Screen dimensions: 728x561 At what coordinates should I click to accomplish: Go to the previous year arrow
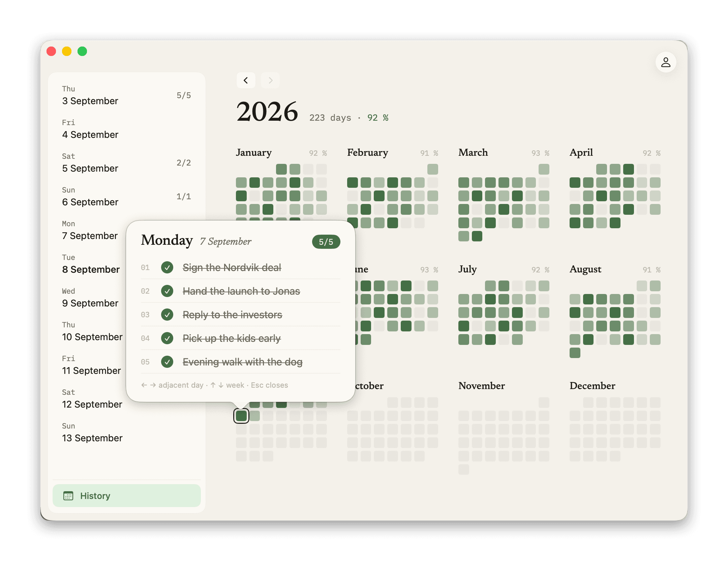(246, 80)
